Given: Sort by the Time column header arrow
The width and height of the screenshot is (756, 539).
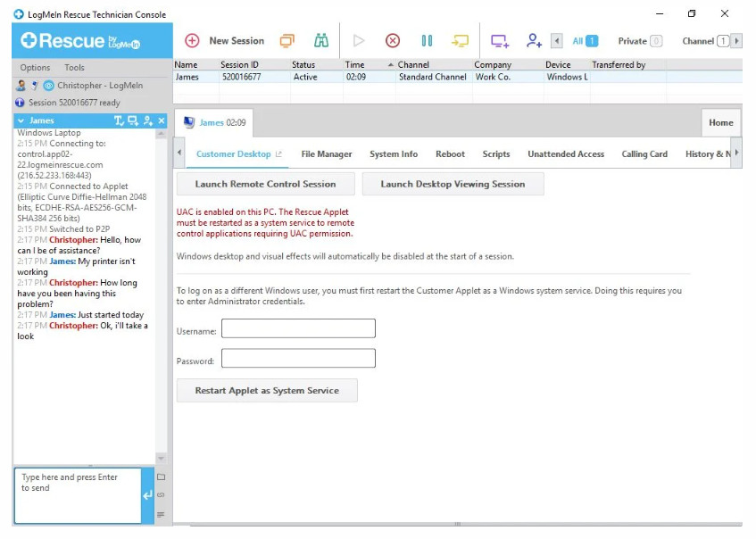Looking at the screenshot, I should click(x=391, y=64).
